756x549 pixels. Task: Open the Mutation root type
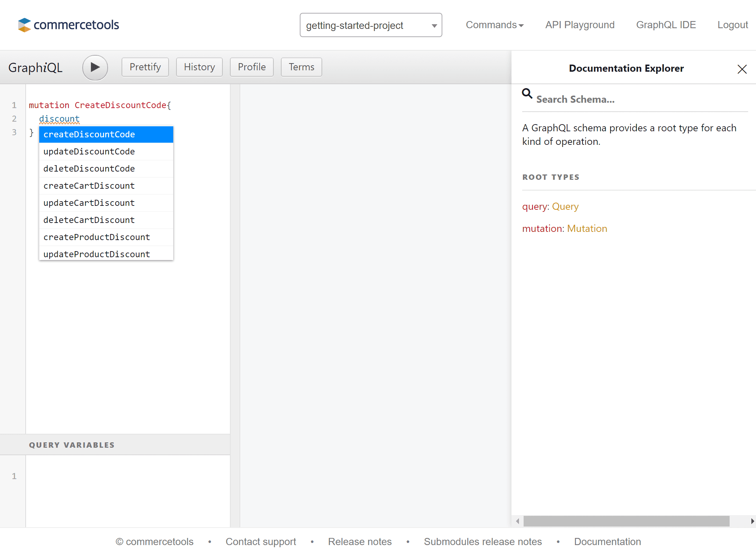587,229
